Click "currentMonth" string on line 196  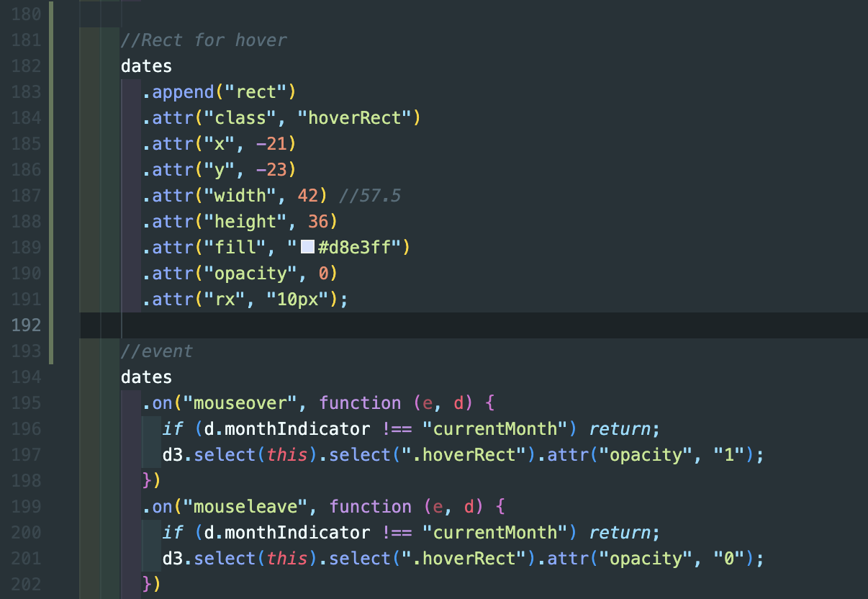tap(495, 429)
